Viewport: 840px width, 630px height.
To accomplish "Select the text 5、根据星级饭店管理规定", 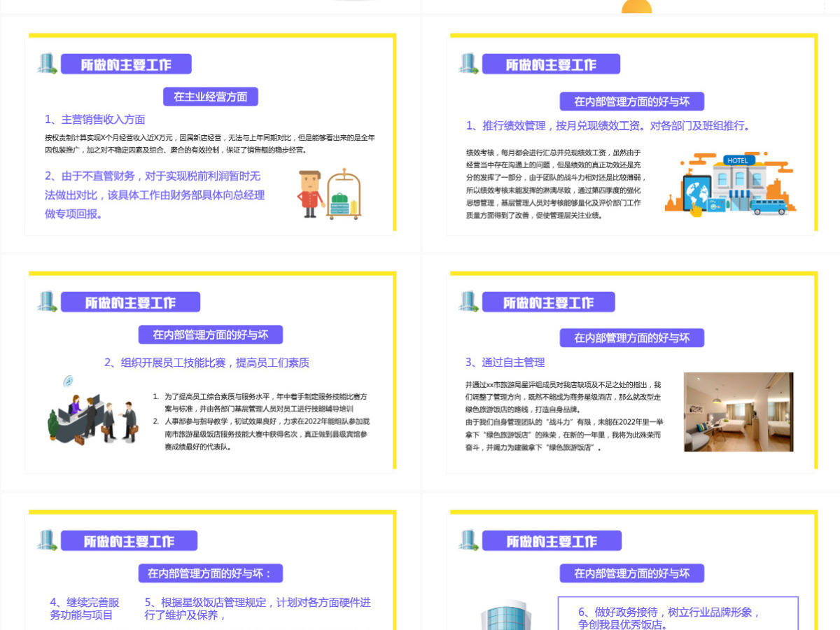I will click(258, 608).
